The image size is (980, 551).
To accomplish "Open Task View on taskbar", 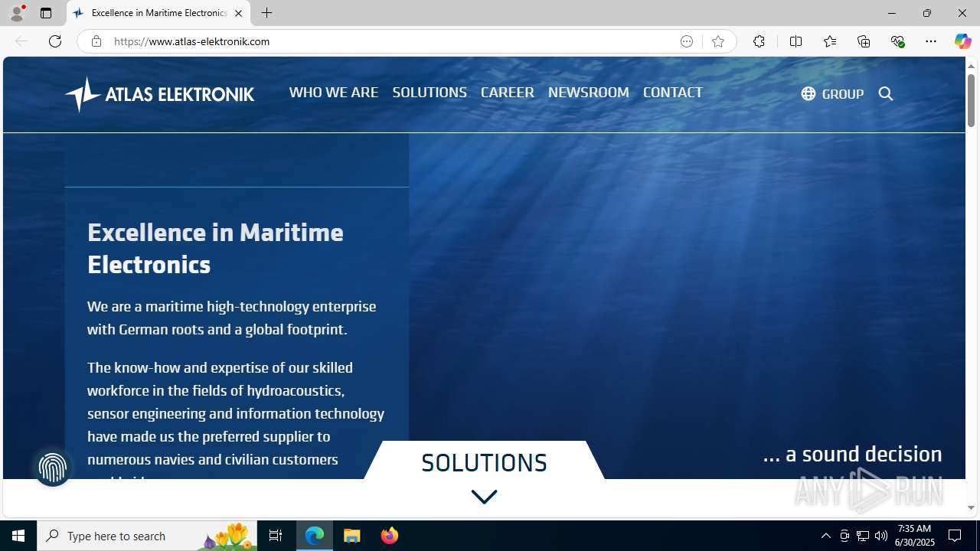I will pos(276,536).
